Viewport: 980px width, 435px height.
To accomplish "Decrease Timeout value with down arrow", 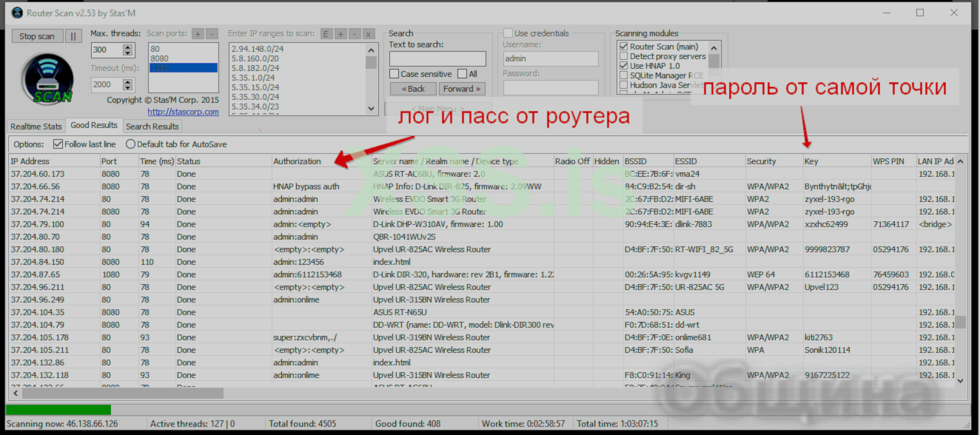I will tap(128, 87).
